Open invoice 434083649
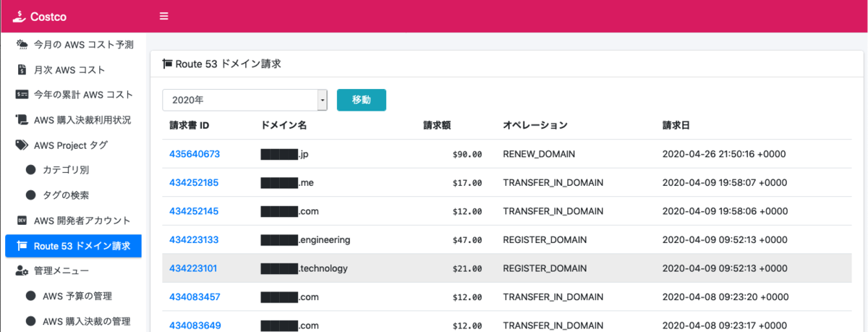 pos(195,325)
